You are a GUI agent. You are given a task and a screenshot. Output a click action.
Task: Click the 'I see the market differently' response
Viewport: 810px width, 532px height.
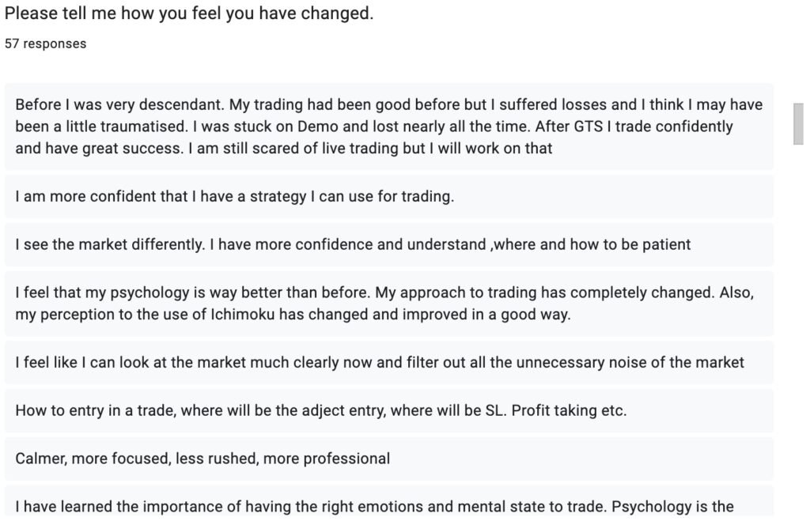tap(389, 244)
